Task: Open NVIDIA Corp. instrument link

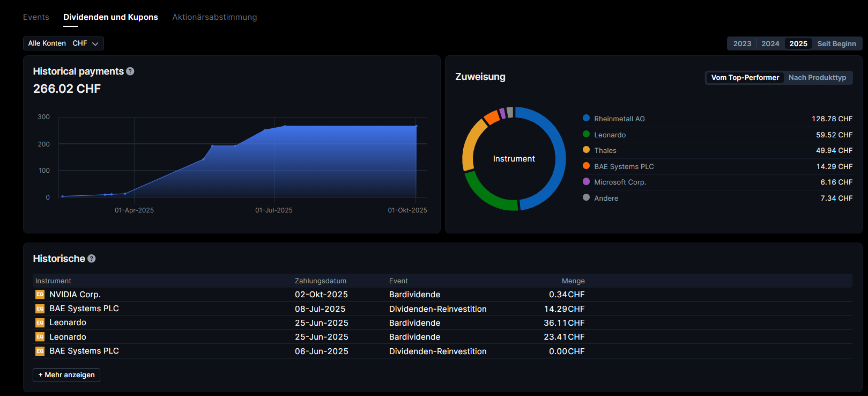Action: pyautogui.click(x=75, y=295)
